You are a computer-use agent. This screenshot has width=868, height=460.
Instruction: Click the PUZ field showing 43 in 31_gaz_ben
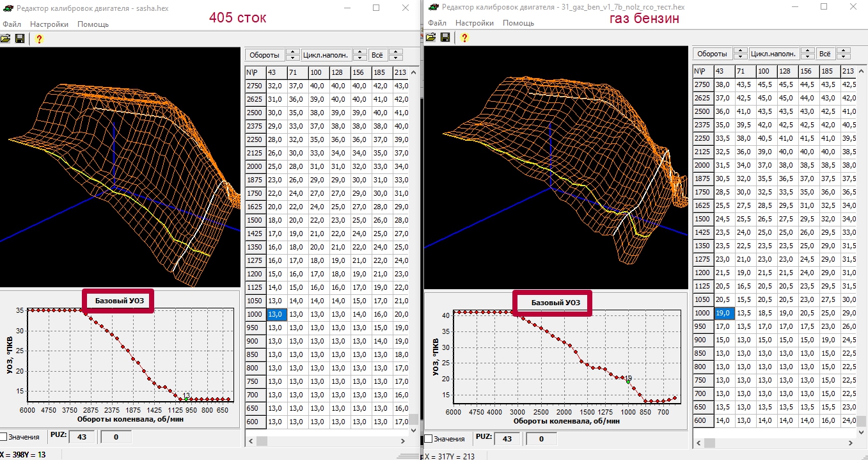[507, 439]
